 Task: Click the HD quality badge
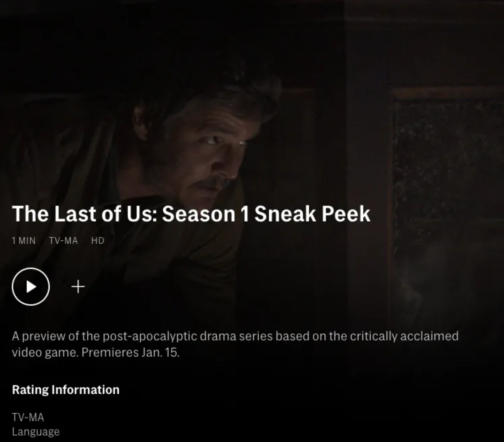click(x=98, y=241)
